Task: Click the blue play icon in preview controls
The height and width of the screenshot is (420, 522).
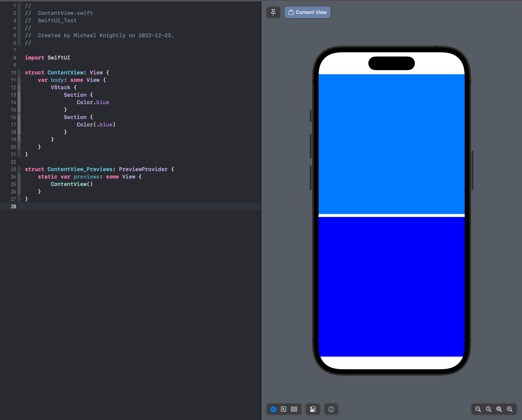Action: pyautogui.click(x=273, y=409)
